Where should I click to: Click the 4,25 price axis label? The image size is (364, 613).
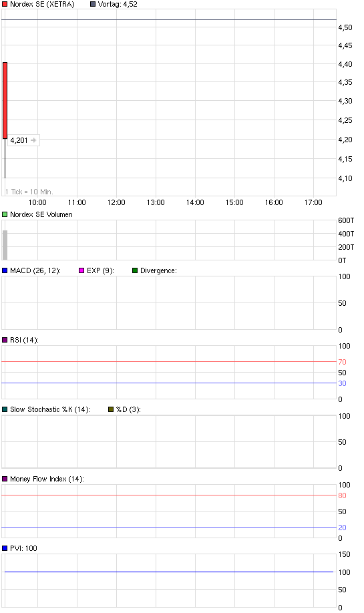345,120
